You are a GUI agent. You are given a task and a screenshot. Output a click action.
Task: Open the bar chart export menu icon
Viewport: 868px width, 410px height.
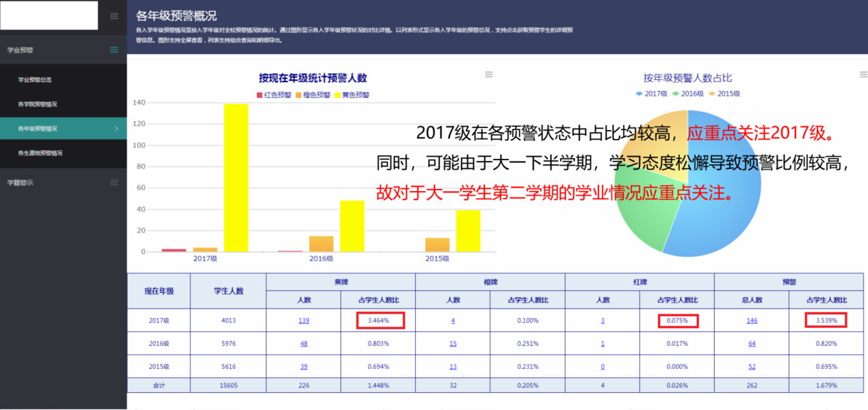(x=488, y=75)
